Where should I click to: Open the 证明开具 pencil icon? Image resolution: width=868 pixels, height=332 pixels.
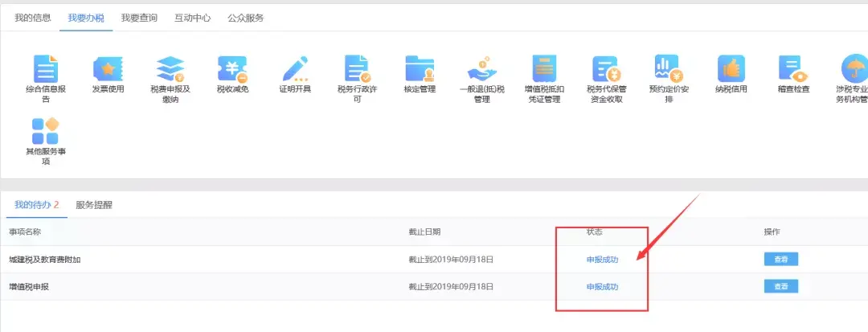click(295, 69)
